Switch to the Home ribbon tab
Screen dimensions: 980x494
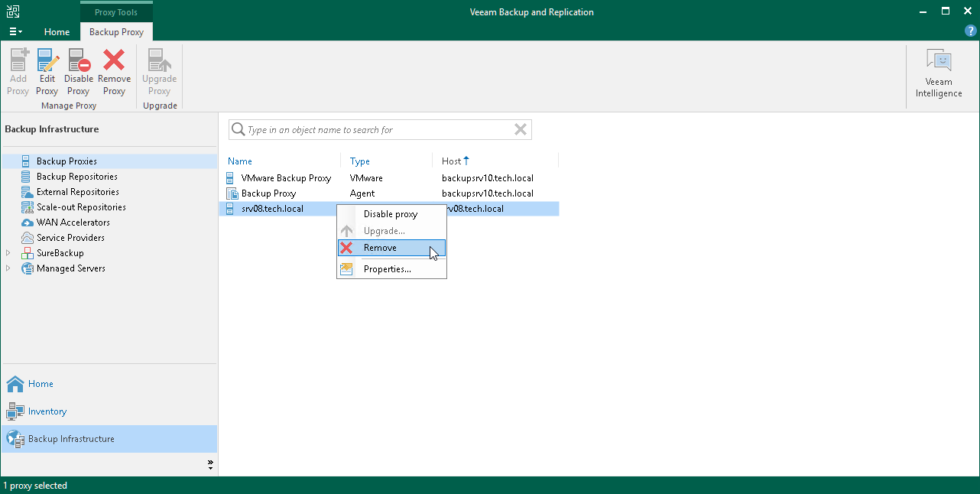coord(57,32)
